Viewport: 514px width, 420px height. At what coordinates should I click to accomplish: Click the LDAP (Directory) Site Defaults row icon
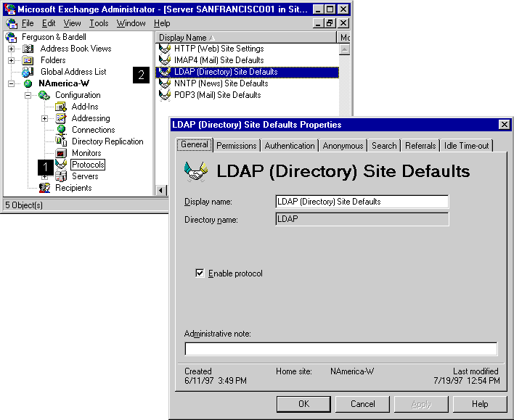[165, 72]
